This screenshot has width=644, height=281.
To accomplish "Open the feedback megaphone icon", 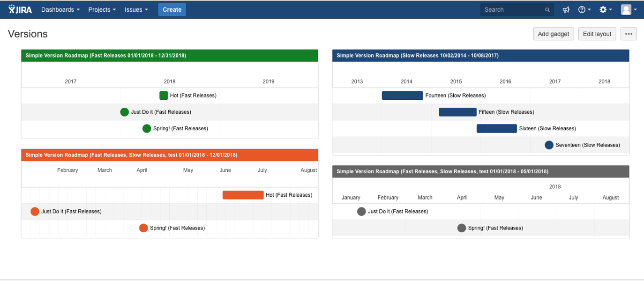I will click(x=566, y=9).
